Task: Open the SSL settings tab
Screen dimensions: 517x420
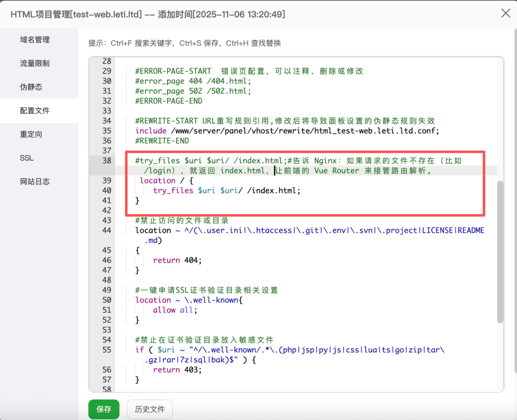Action: tap(27, 158)
